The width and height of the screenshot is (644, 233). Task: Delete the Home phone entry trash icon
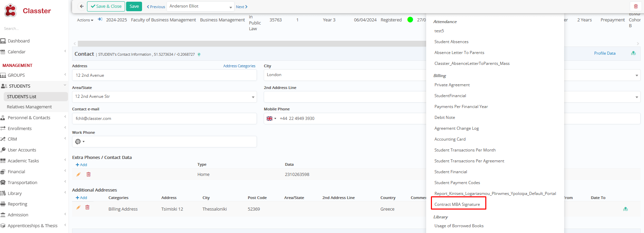click(88, 175)
